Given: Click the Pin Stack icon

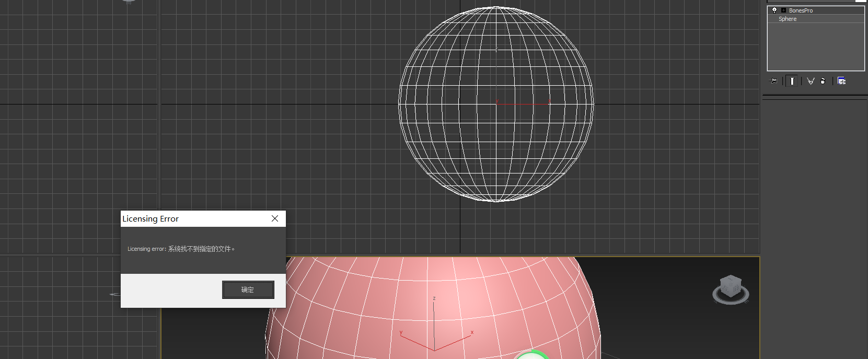Looking at the screenshot, I should tap(773, 81).
